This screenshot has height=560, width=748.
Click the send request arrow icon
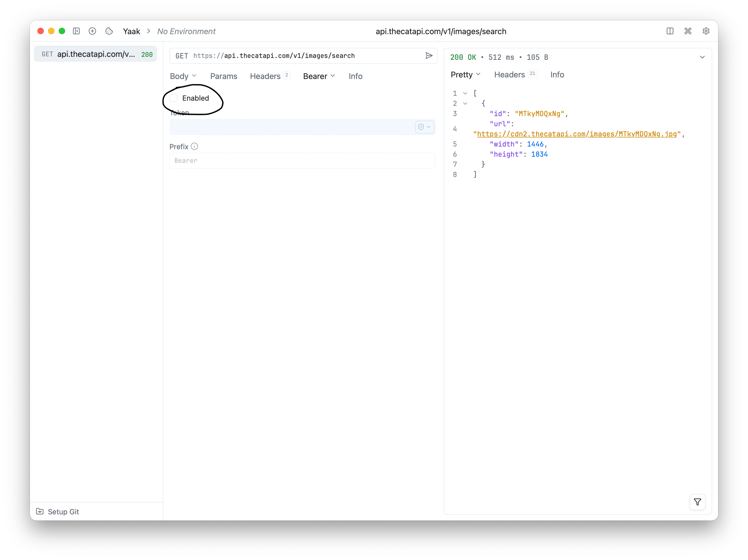429,56
